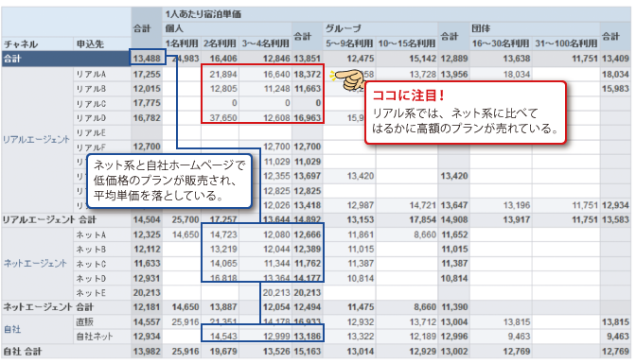
Task: Open the ネットエージェント channel link
Action: [x=35, y=264]
